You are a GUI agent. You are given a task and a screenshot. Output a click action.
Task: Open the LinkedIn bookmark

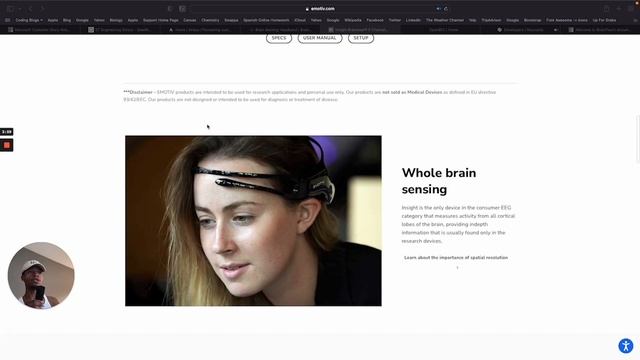click(413, 20)
